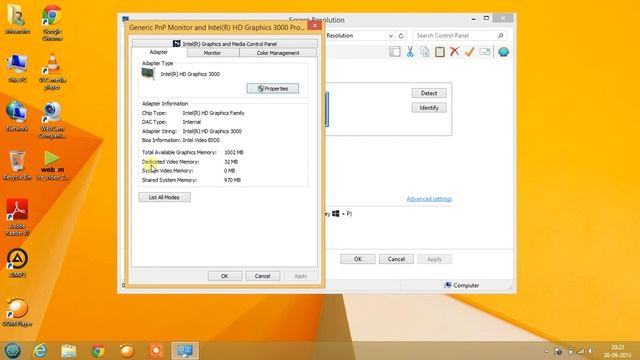Click the 'Shared System Memory:' label
640x360 pixels.
coord(169,180)
